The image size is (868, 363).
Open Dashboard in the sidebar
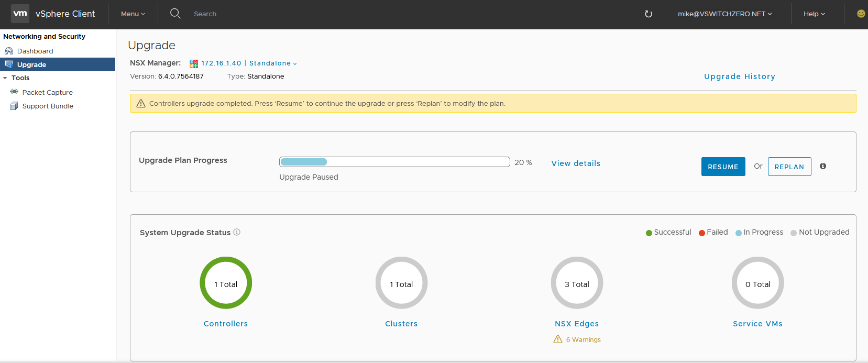[x=35, y=51]
